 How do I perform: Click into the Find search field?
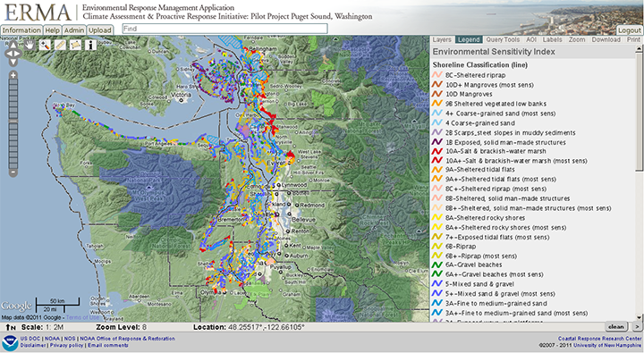coord(225,29)
